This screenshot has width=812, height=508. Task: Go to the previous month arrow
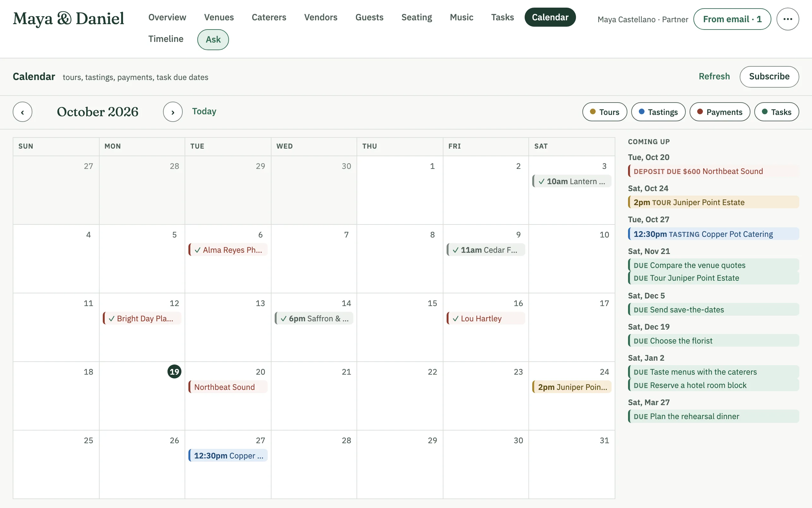[23, 112]
